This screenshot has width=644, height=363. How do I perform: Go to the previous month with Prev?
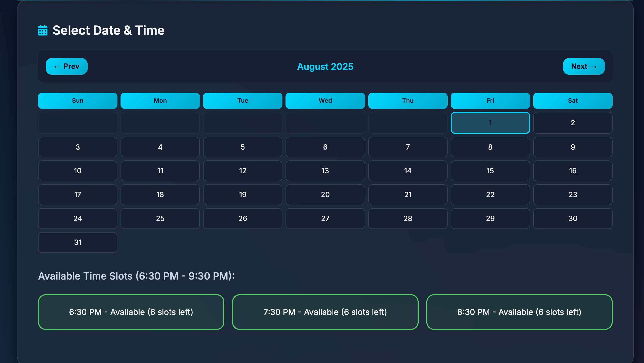(66, 66)
